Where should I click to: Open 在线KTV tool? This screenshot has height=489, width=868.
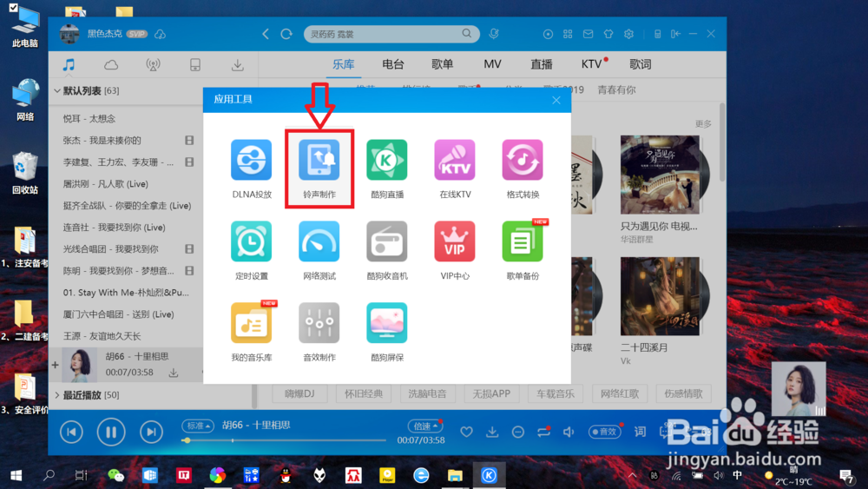pos(455,169)
